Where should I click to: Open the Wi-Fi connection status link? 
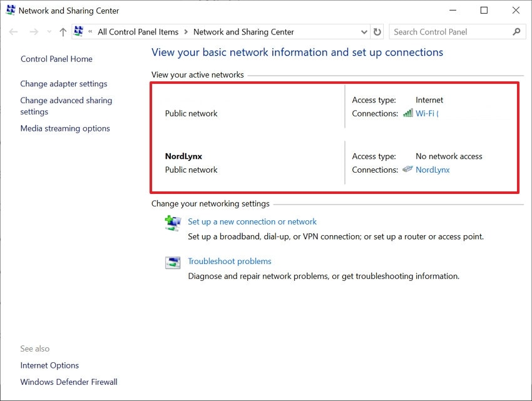click(x=426, y=113)
